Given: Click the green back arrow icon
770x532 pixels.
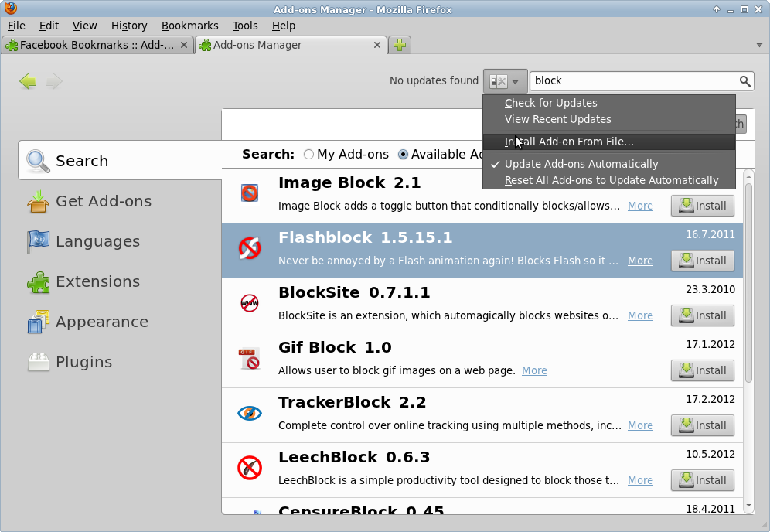Looking at the screenshot, I should tap(28, 81).
